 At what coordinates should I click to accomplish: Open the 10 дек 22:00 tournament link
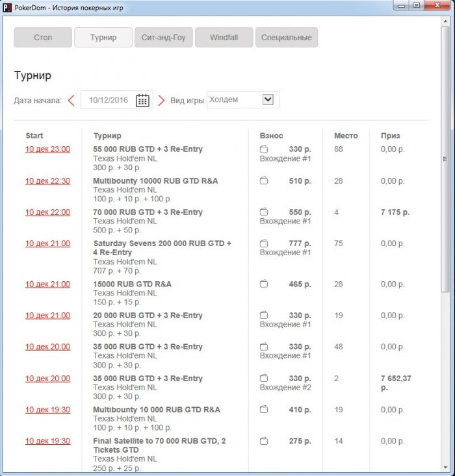(47, 212)
